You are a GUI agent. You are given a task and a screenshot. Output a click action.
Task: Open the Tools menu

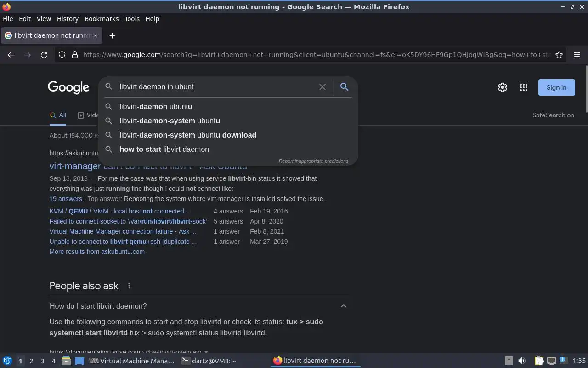click(x=132, y=19)
